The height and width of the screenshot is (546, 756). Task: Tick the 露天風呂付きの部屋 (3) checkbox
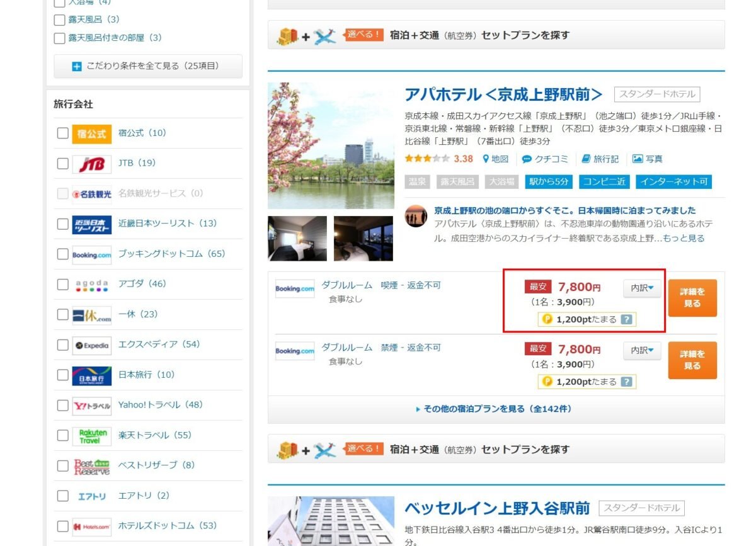(59, 38)
